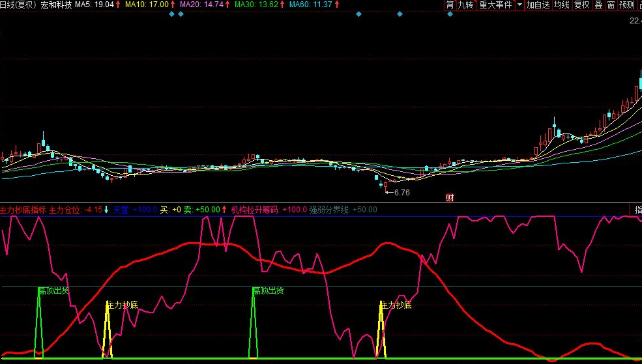Viewport: 642px width, 364px height.
Task: Click the 主力抄底指标 indicator name
Action: tap(23, 210)
